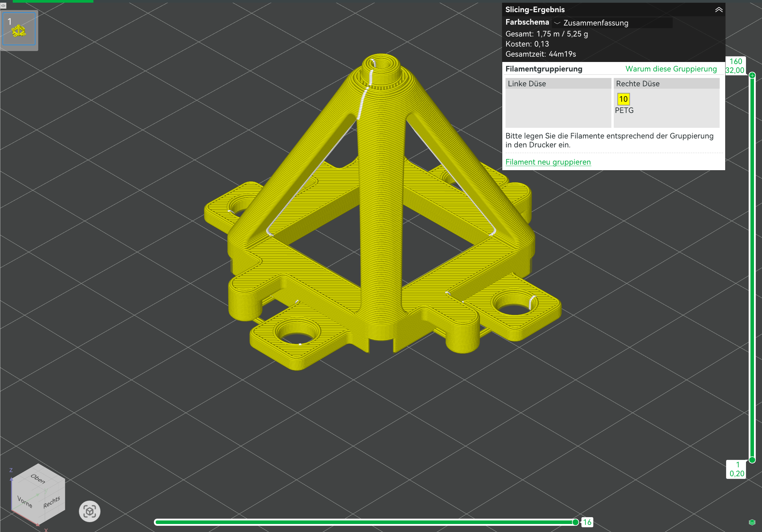Click the horizontal move slider handle
Screen dimensions: 762x532
[576, 522]
